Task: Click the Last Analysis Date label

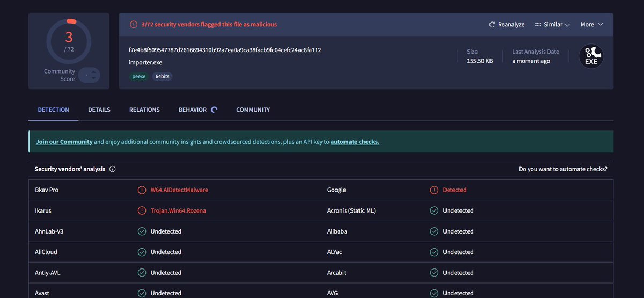Action: point(536,52)
